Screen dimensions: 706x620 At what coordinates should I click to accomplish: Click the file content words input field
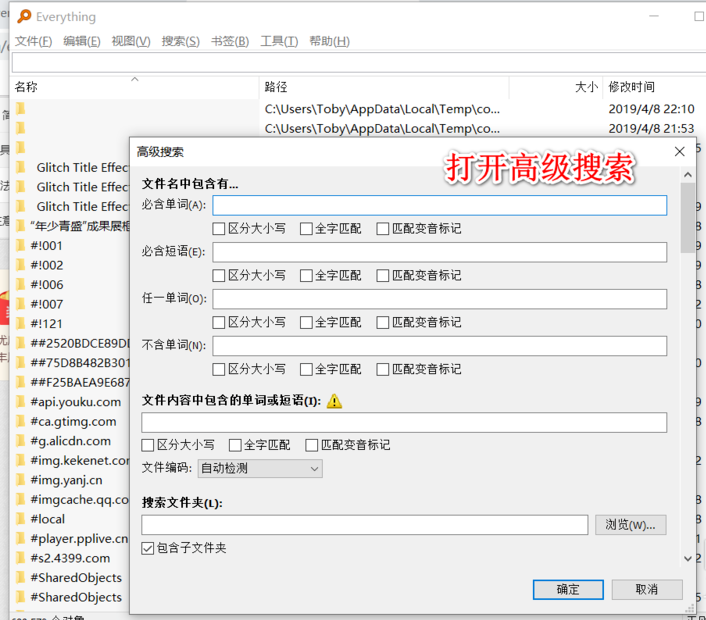(404, 422)
